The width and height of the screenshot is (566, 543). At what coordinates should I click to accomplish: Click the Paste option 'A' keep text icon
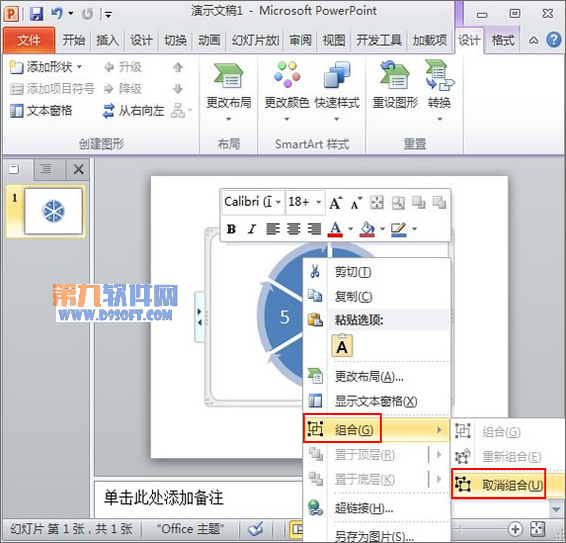tap(342, 346)
